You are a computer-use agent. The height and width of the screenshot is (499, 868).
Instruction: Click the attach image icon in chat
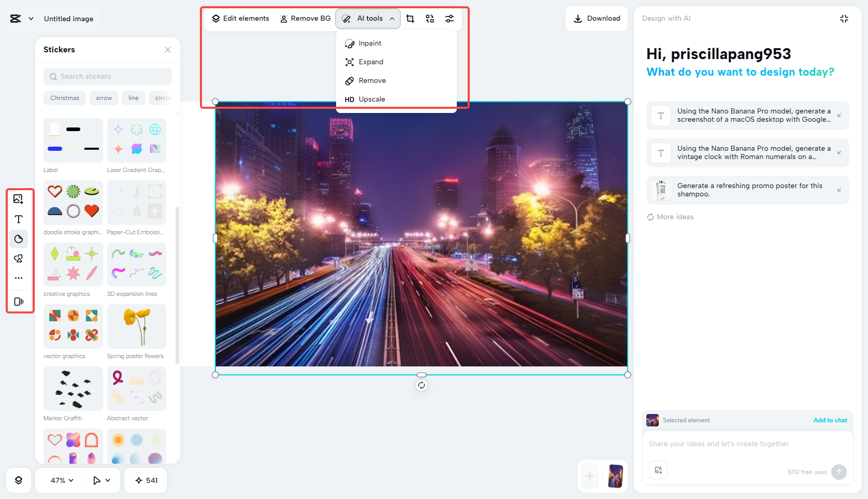tap(658, 470)
